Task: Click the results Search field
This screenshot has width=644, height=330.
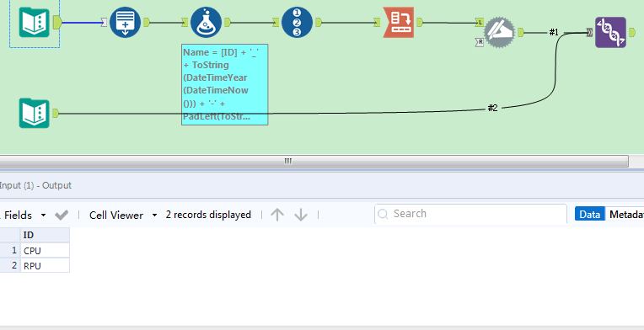Action: click(470, 214)
